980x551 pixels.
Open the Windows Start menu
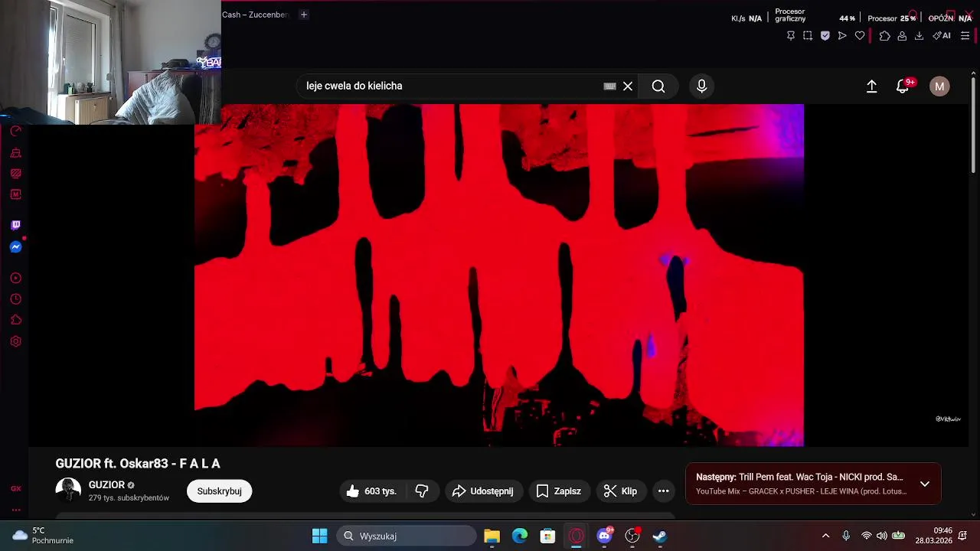(x=320, y=536)
